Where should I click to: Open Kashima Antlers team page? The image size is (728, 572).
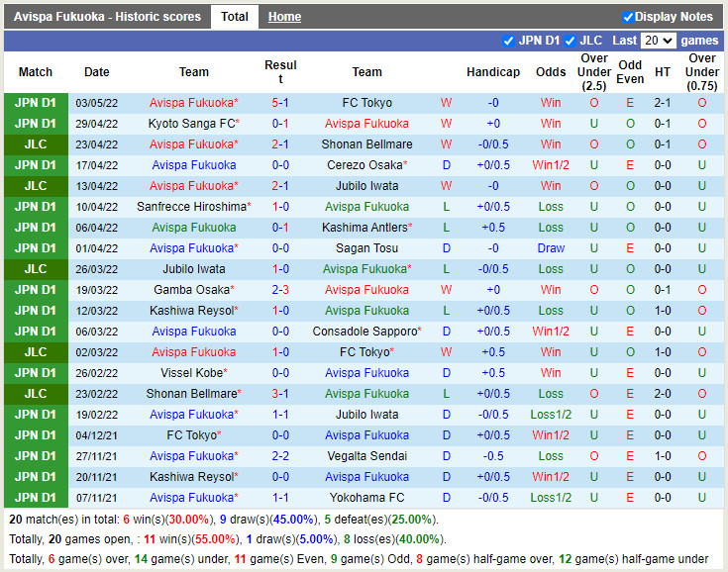coord(364,228)
